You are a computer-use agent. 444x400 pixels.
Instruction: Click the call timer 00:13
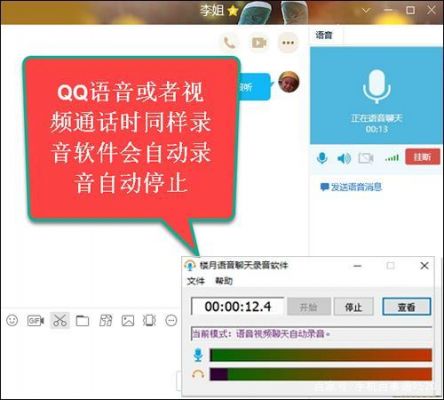coord(377,129)
